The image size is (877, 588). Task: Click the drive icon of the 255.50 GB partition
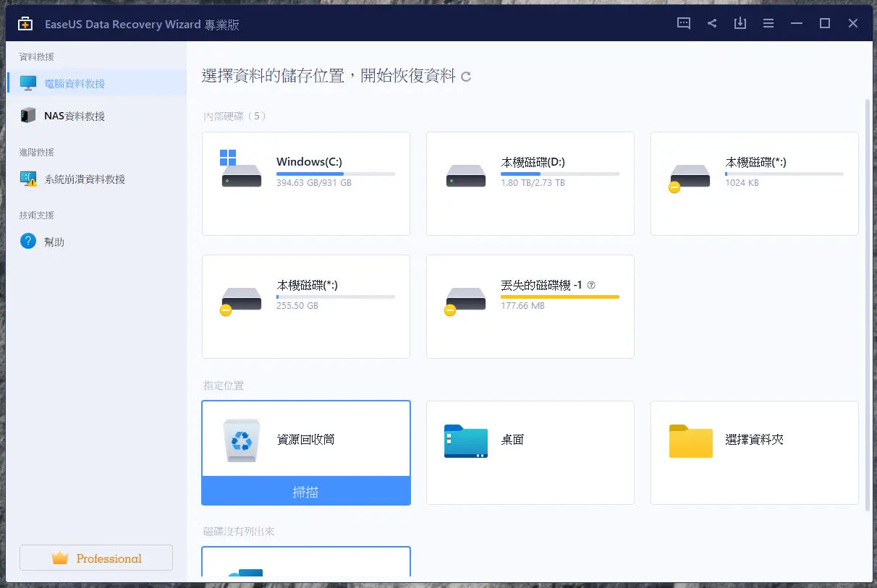tap(241, 300)
